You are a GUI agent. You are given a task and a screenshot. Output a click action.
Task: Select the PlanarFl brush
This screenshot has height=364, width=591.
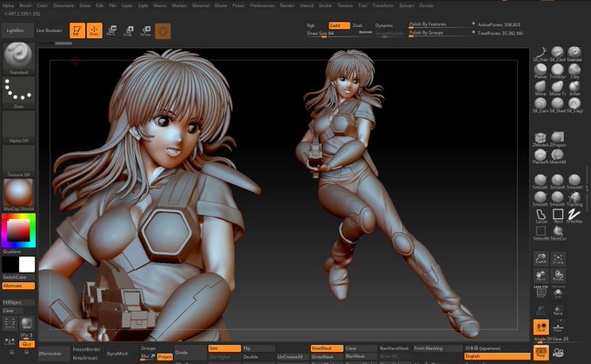tap(541, 156)
